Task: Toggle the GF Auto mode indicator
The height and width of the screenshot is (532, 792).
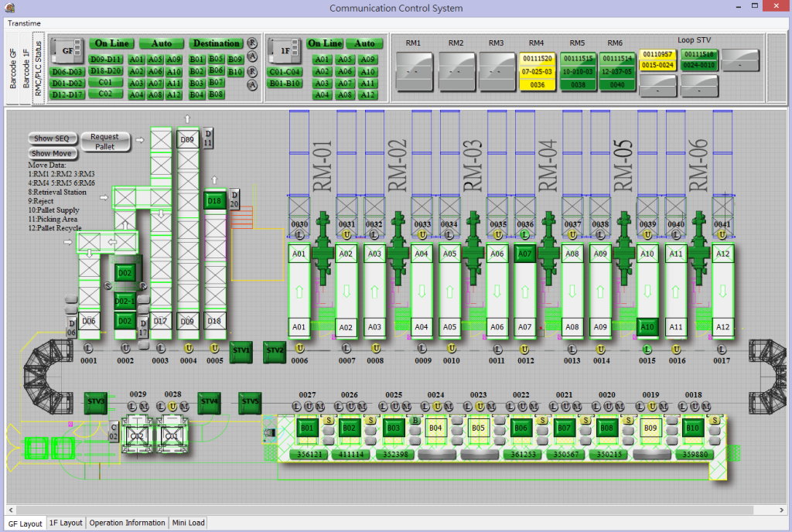Action: 162,43
